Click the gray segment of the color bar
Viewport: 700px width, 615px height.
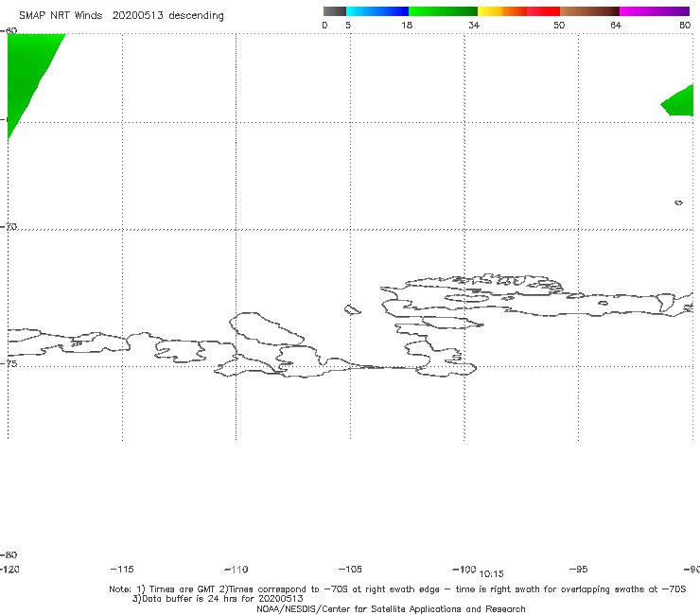pyautogui.click(x=334, y=11)
